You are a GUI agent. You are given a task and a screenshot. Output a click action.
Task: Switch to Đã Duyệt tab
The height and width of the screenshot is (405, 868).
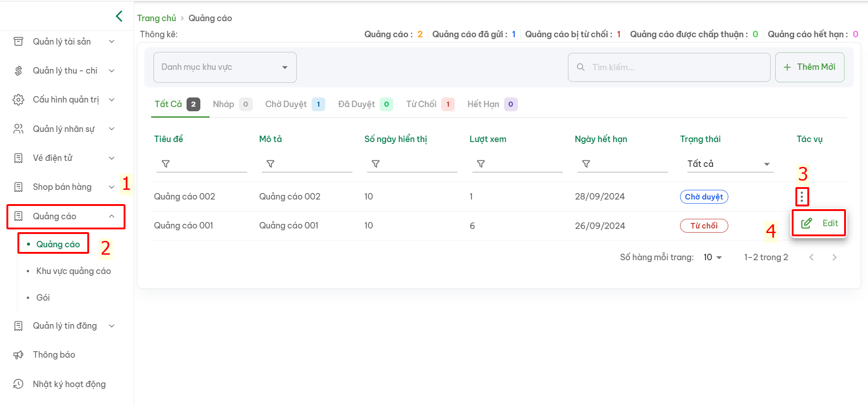pyautogui.click(x=365, y=104)
